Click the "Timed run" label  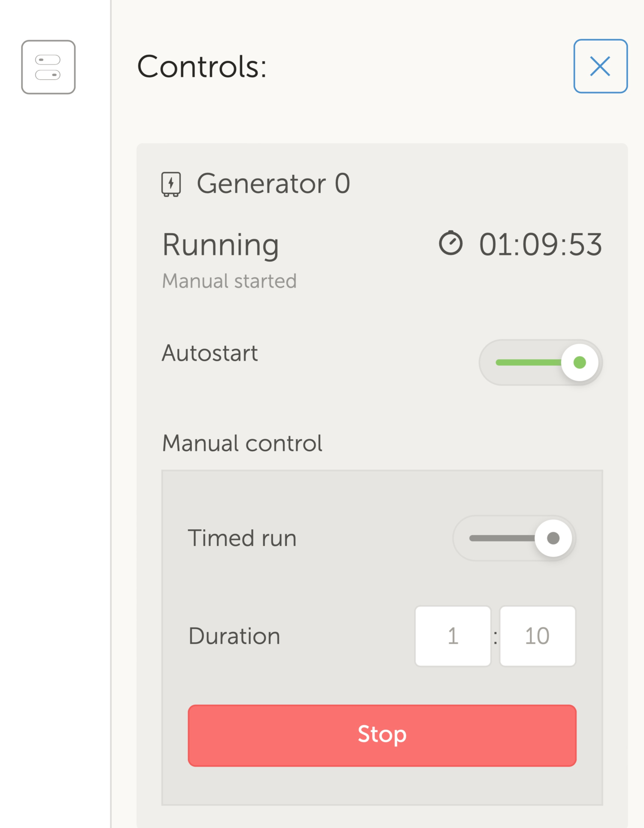pos(242,538)
